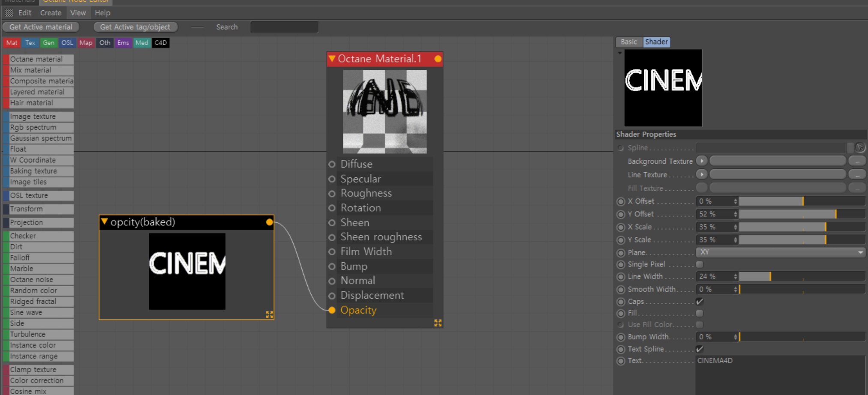Click the browse button for Line Texture

click(x=857, y=174)
